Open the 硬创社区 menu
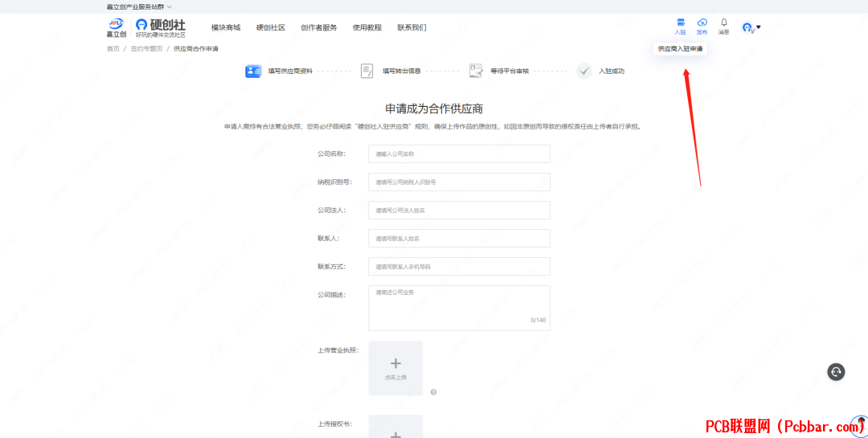Viewport: 868px width, 438px height. [271, 27]
